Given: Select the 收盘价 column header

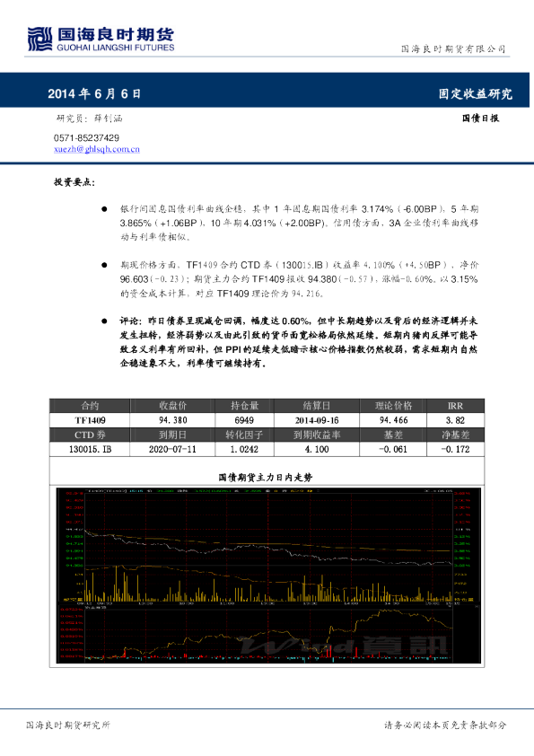Looking at the screenshot, I should pyautogui.click(x=172, y=406).
